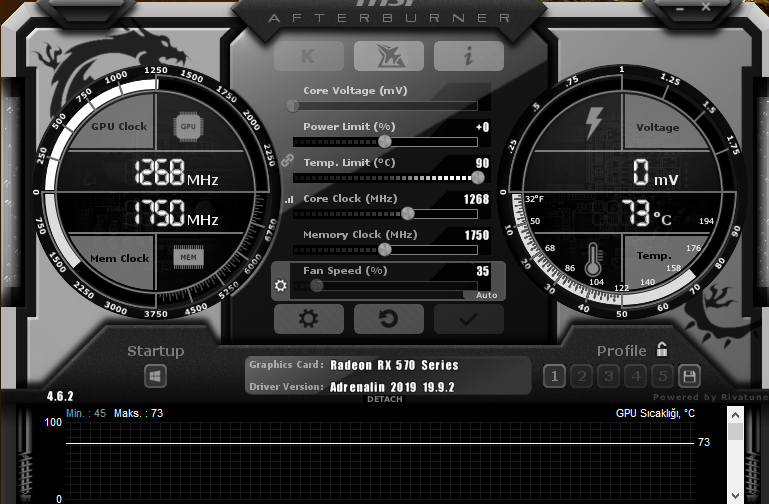769x504 pixels.
Task: Click the 0 mV voltage readout
Action: (655, 174)
